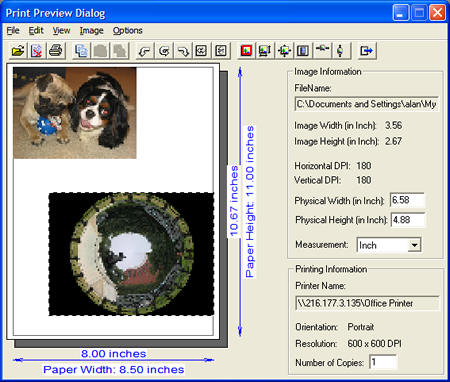Click the Number of Copies field

point(383,362)
